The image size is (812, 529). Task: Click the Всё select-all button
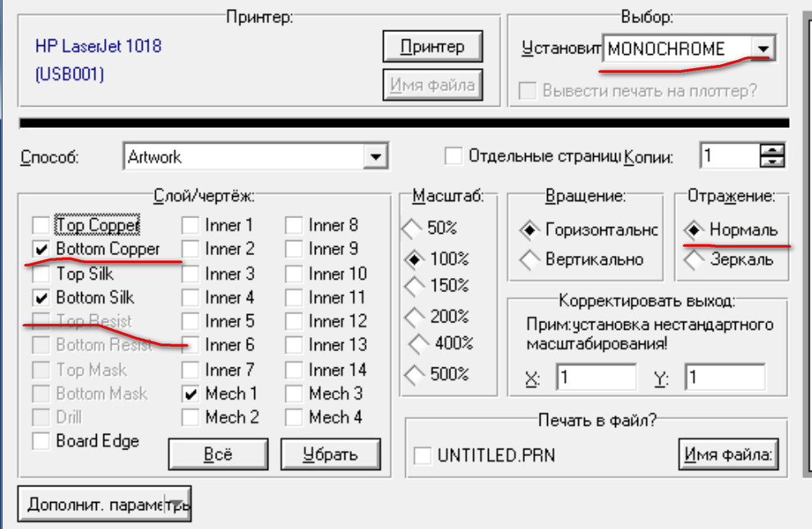click(x=217, y=454)
